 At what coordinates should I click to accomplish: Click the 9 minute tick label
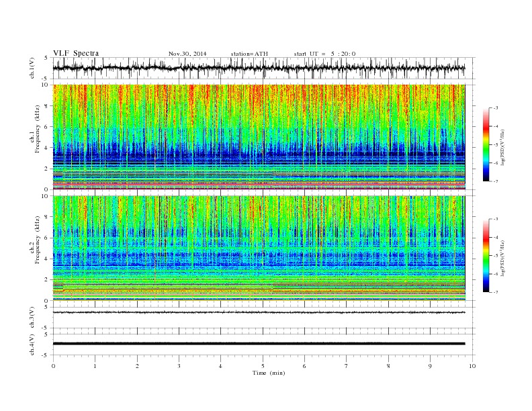(x=430, y=366)
